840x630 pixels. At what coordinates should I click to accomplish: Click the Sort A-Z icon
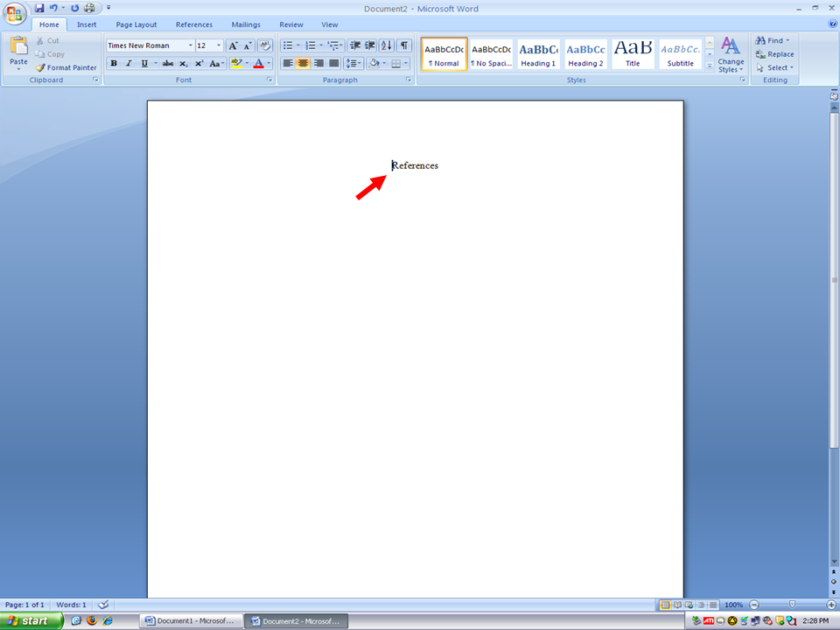(x=386, y=45)
